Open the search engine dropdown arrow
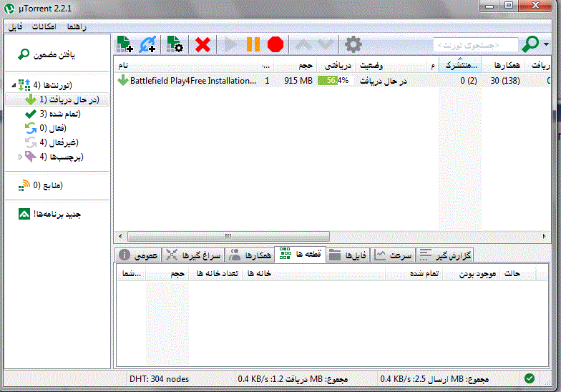 [x=547, y=44]
